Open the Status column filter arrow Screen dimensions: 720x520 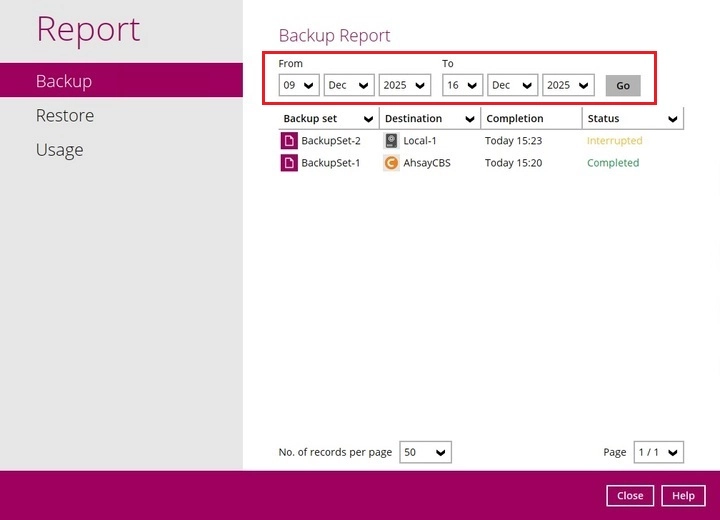click(672, 119)
